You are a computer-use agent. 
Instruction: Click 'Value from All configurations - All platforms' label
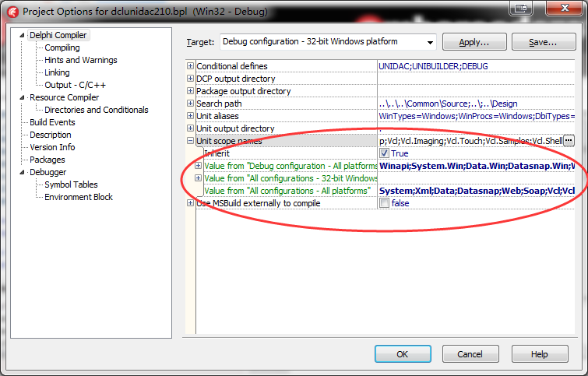coord(287,191)
